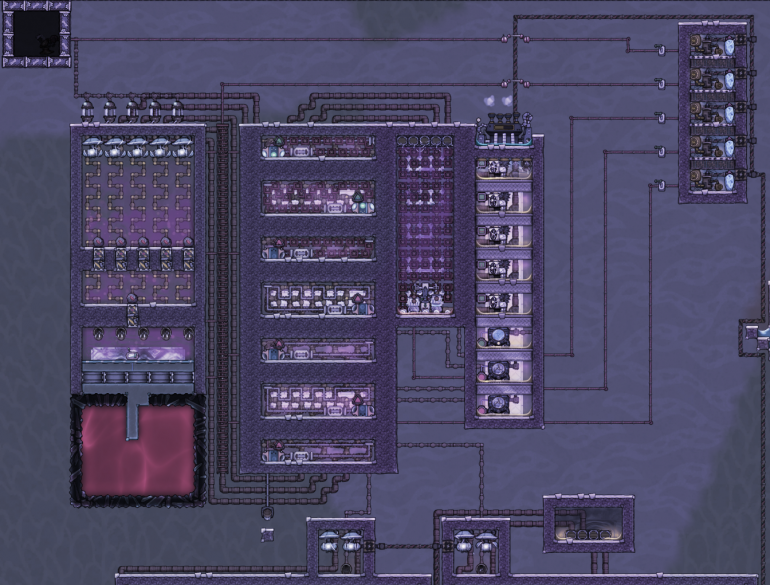Screen dimensions: 770x585
Task: Select the battery row inside the windowed bottom-right room
Action: click(x=588, y=534)
